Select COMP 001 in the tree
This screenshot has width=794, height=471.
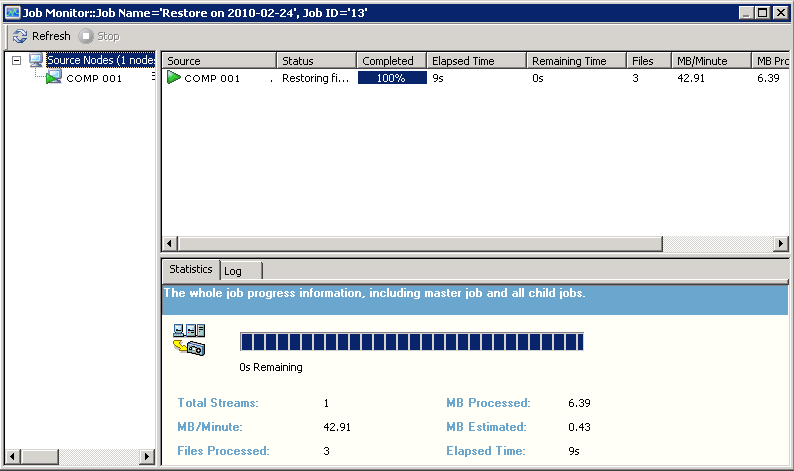click(94, 78)
